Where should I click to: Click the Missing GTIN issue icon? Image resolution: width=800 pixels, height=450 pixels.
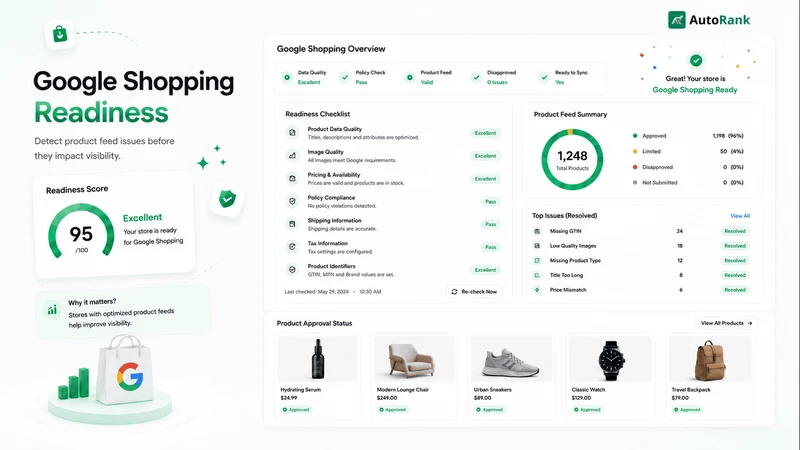537,231
